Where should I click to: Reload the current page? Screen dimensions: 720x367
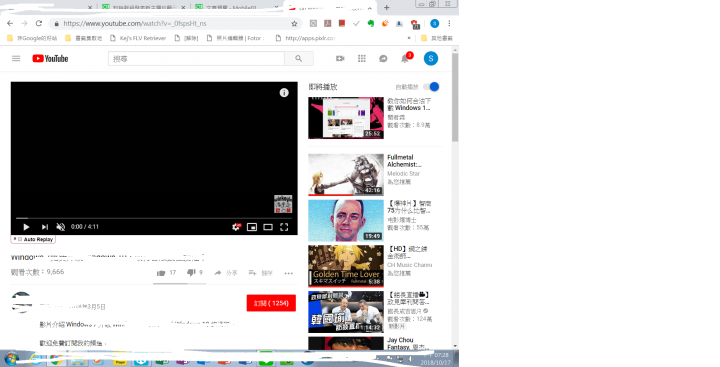pos(39,23)
